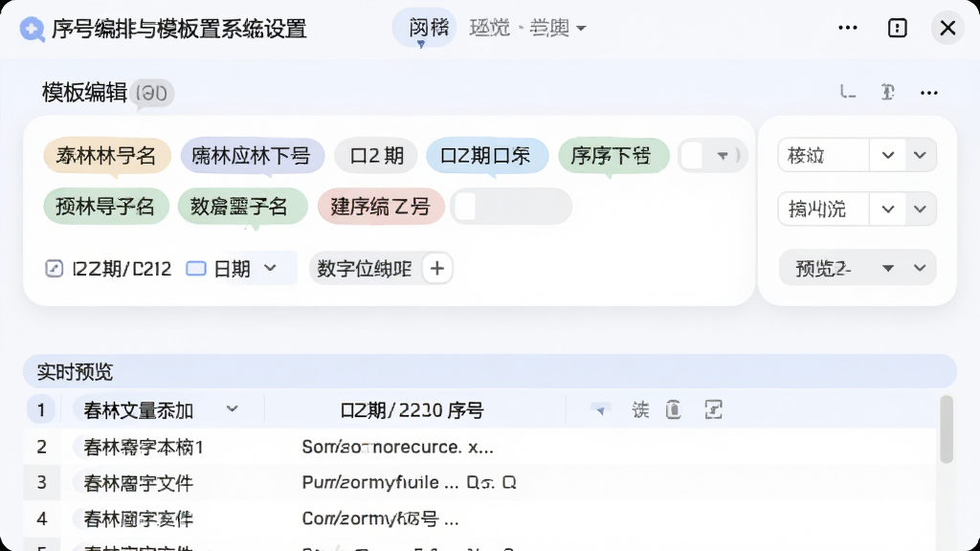Toggle the blank switch in second tag row
The width and height of the screenshot is (980, 551).
[x=511, y=207]
